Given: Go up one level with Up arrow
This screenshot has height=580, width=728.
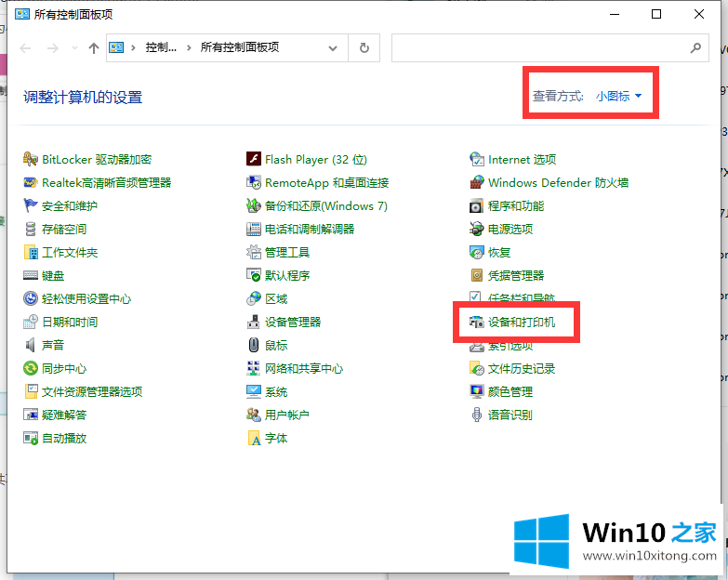Looking at the screenshot, I should point(94,47).
